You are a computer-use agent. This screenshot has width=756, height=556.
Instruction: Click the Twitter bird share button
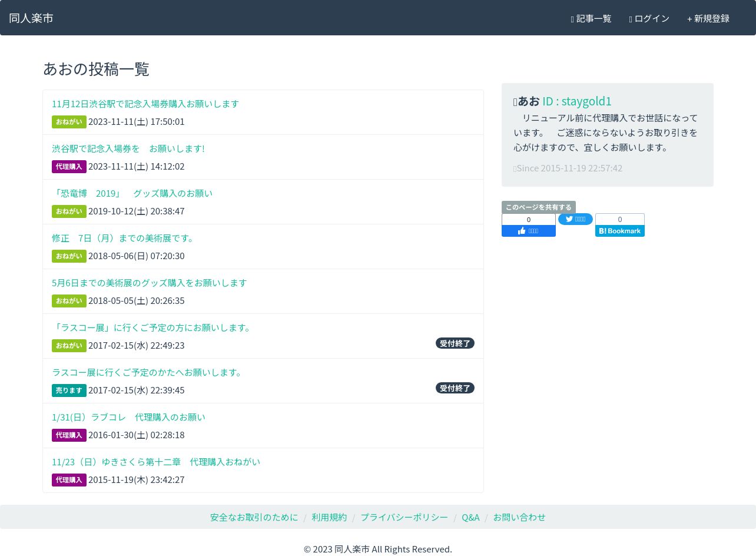pyautogui.click(x=575, y=219)
